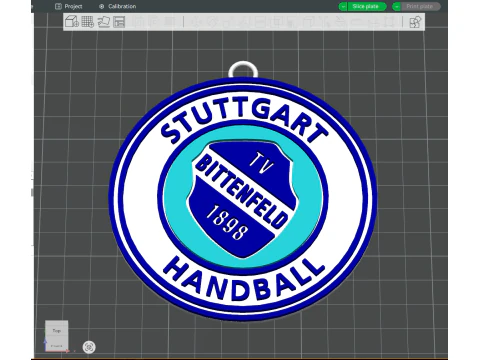Open the Project tab
This screenshot has height=360, width=480.
tap(69, 6)
